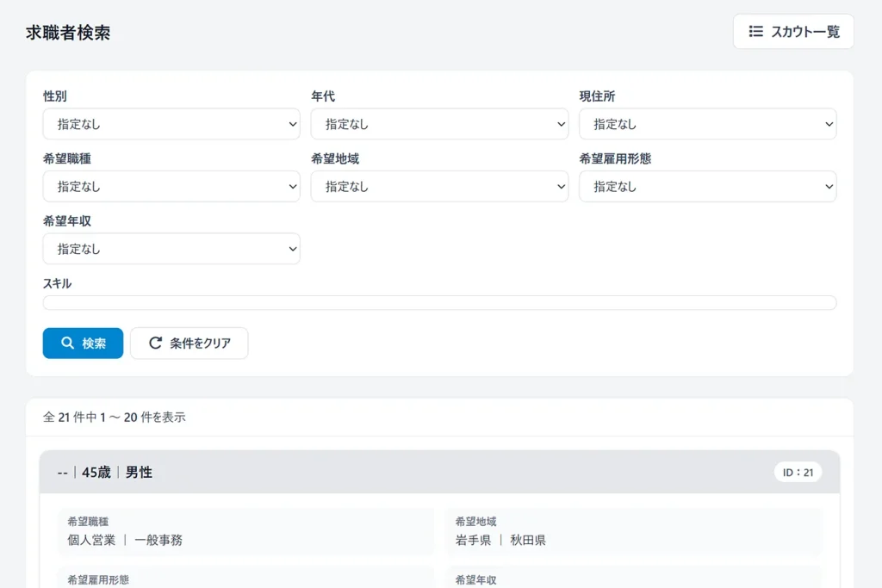Screen dimensions: 882x588
Task: Click 秋田県 in 希望地域 of candidate
Action: (x=528, y=540)
